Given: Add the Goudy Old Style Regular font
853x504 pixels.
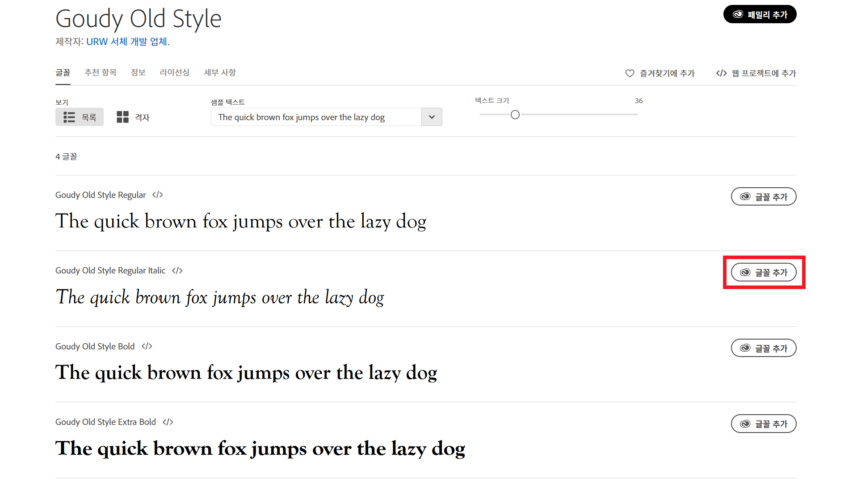Looking at the screenshot, I should (x=764, y=197).
